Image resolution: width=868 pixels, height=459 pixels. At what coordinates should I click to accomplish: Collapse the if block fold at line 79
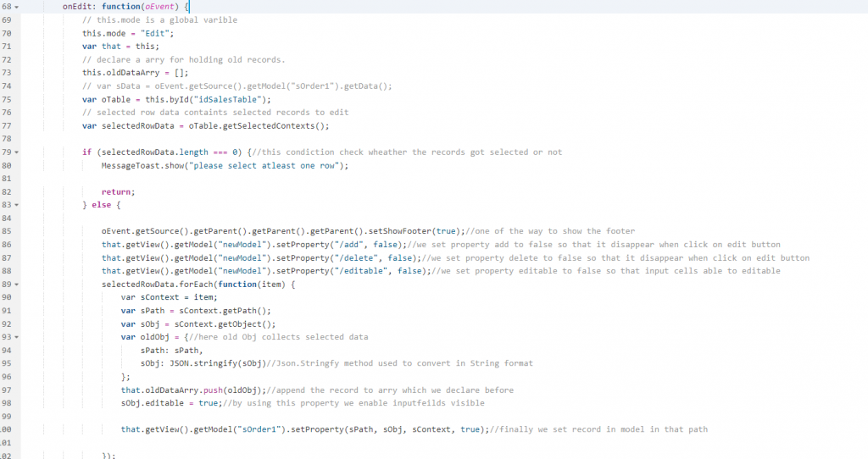pos(17,152)
